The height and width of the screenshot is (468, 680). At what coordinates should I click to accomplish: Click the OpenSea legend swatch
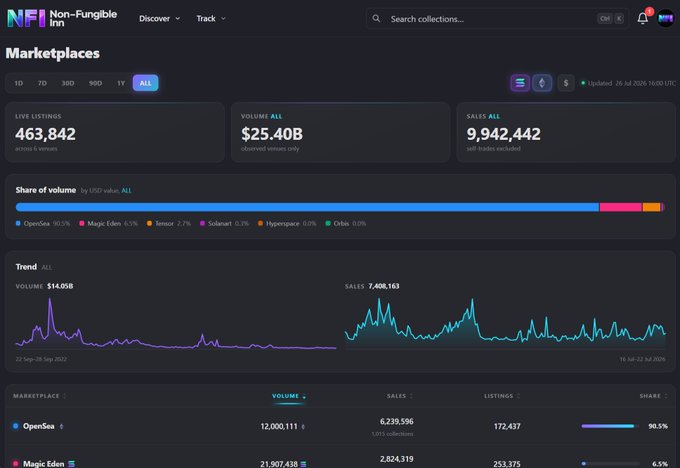coord(18,223)
